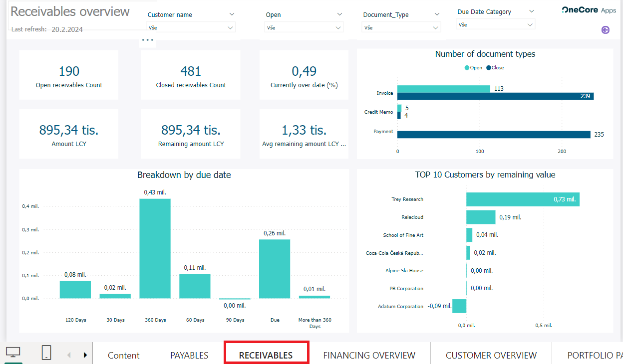Switch to mobile layout view icon
623x364 pixels.
tap(46, 353)
